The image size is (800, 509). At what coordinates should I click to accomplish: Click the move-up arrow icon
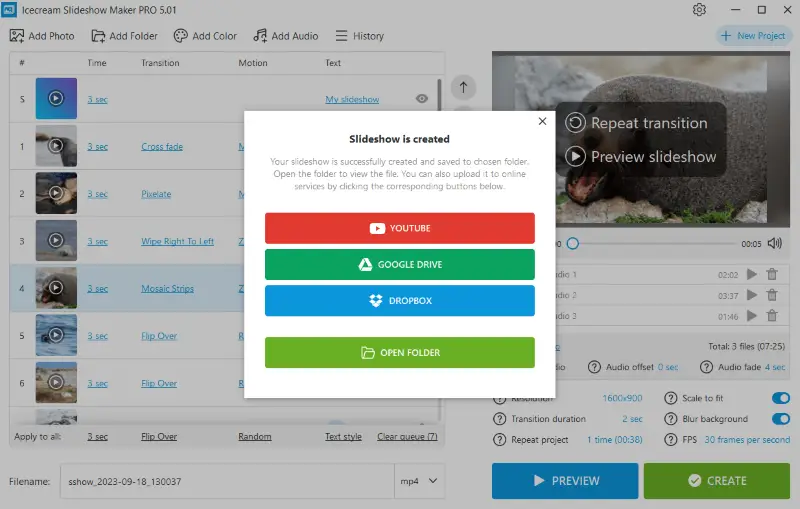tap(464, 87)
